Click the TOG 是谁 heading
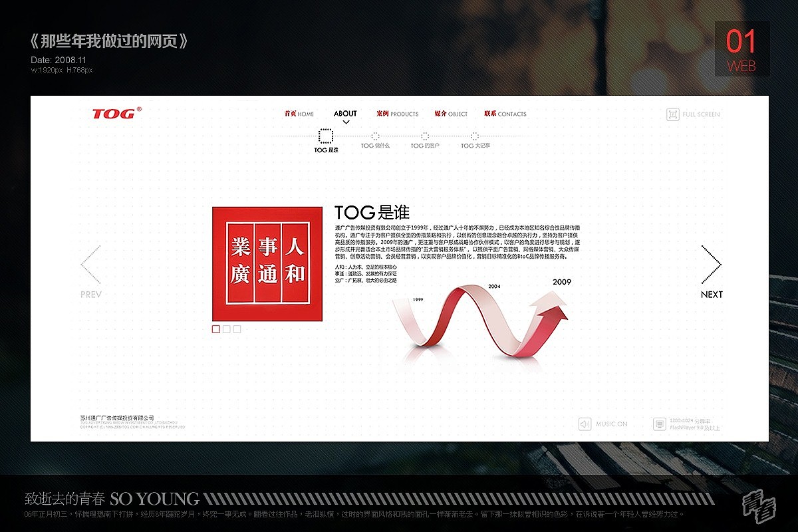The image size is (798, 532). (372, 213)
